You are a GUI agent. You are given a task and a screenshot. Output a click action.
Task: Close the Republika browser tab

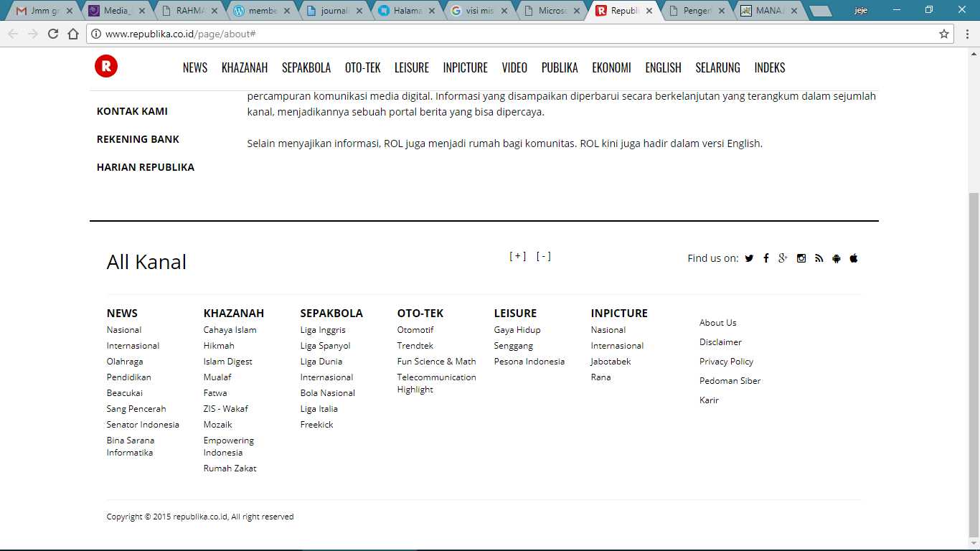[x=649, y=11]
